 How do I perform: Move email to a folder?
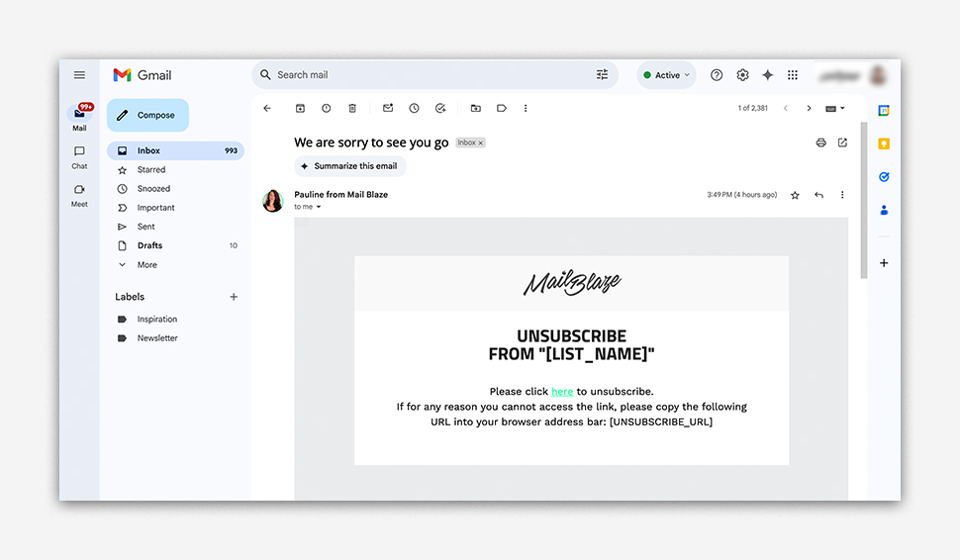[x=476, y=108]
